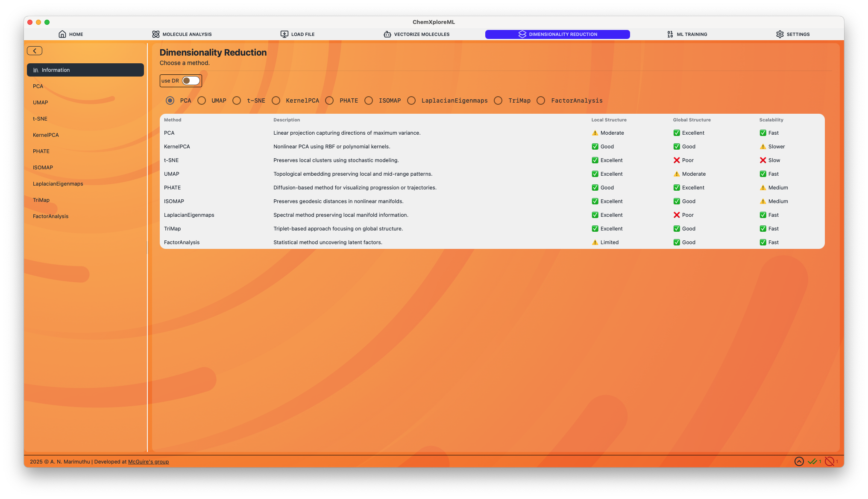Select the LaplacianEigenmaps radio button

click(x=411, y=100)
